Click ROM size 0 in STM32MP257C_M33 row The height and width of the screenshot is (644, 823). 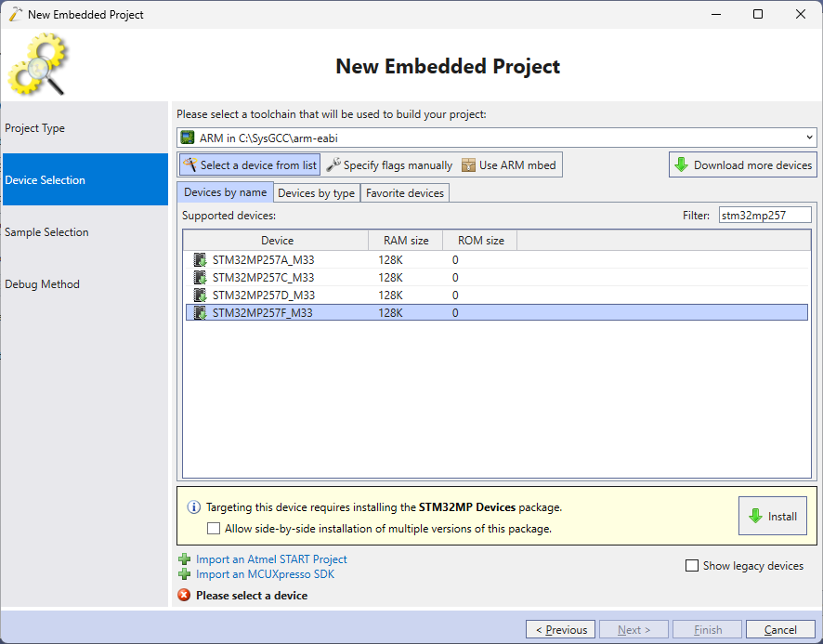point(455,277)
